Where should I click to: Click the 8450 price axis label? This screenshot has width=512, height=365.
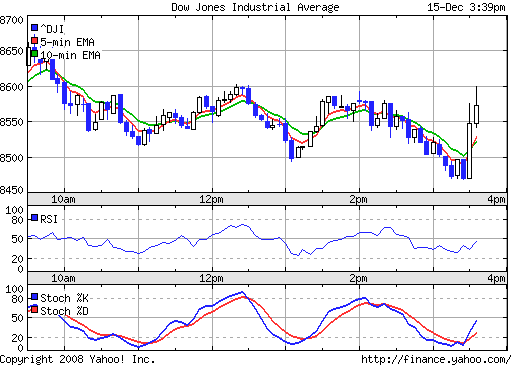pyautogui.click(x=12, y=190)
